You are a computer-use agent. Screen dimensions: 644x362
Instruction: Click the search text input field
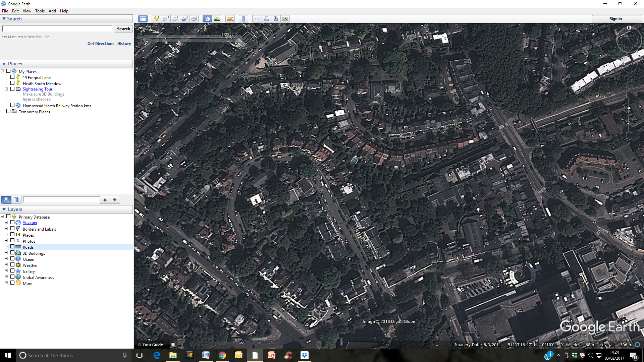coord(57,29)
